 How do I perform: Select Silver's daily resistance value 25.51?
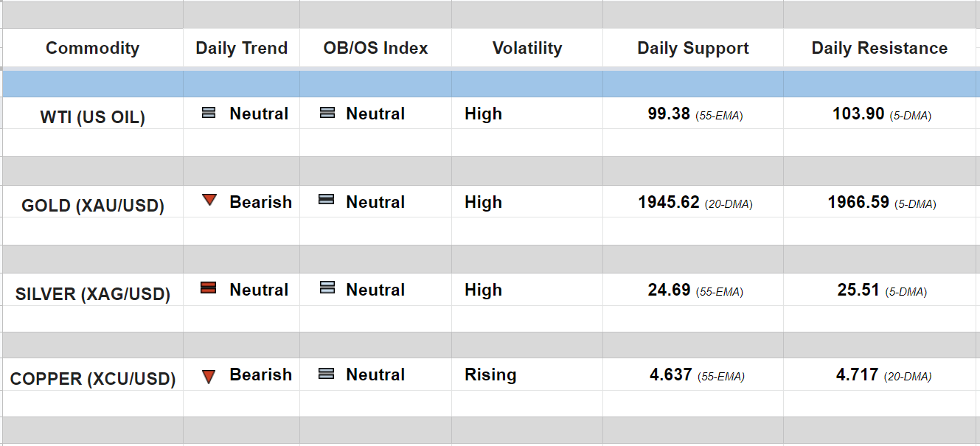[858, 290]
